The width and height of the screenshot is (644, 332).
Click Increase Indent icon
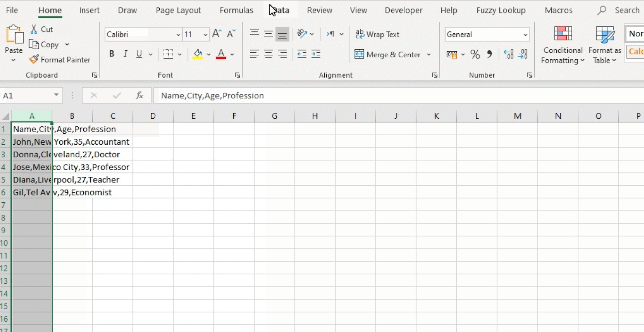pyautogui.click(x=316, y=54)
